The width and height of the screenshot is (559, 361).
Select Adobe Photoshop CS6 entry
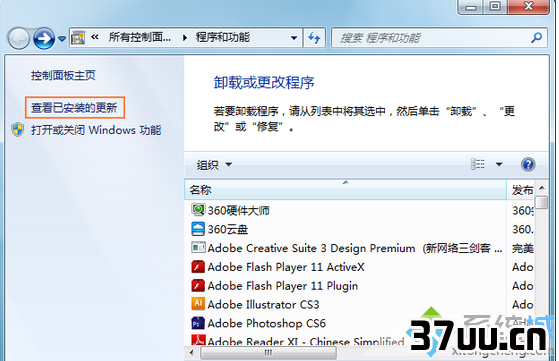pos(267,323)
